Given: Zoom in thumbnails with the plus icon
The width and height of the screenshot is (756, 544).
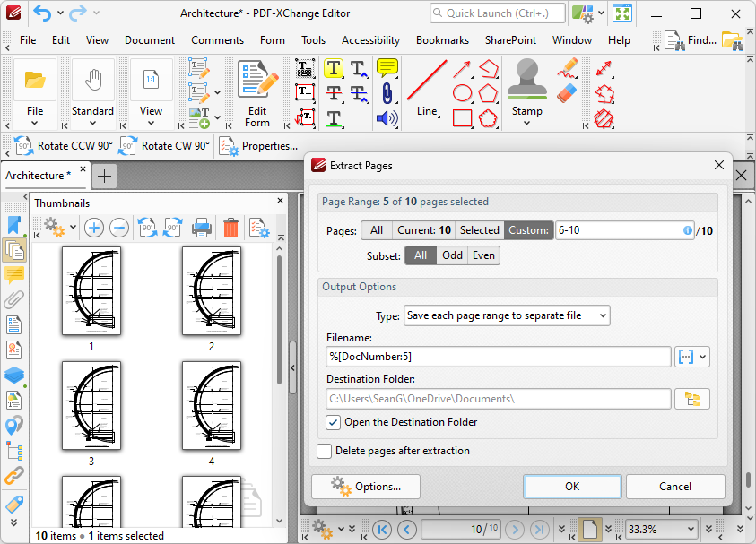Looking at the screenshot, I should pos(93,228).
